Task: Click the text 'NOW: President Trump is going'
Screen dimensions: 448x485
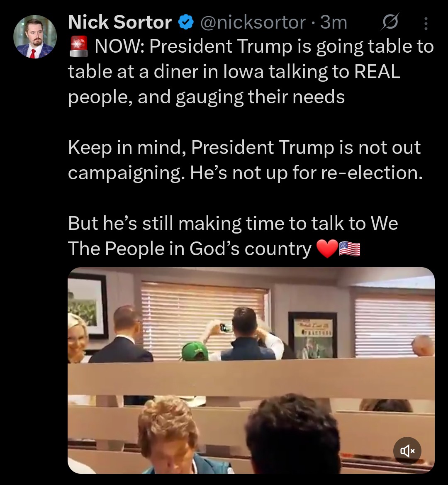Action: 229,46
